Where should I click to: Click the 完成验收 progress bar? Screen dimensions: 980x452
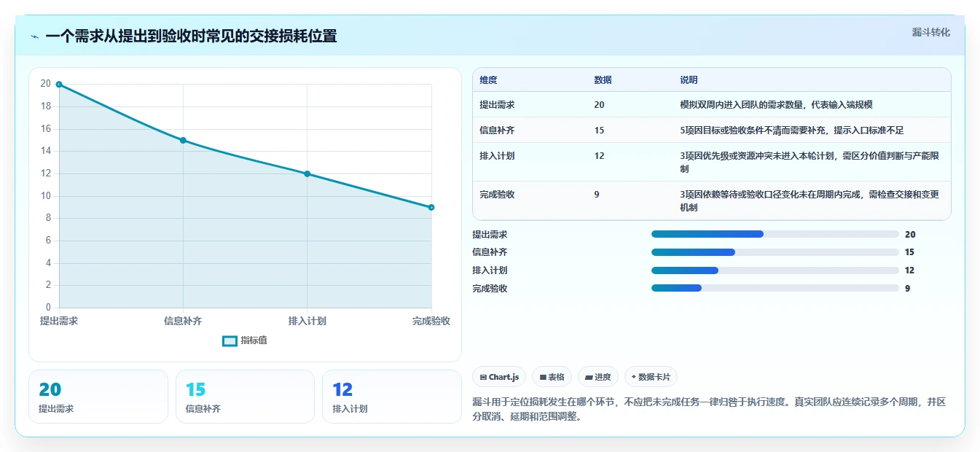pos(775,288)
